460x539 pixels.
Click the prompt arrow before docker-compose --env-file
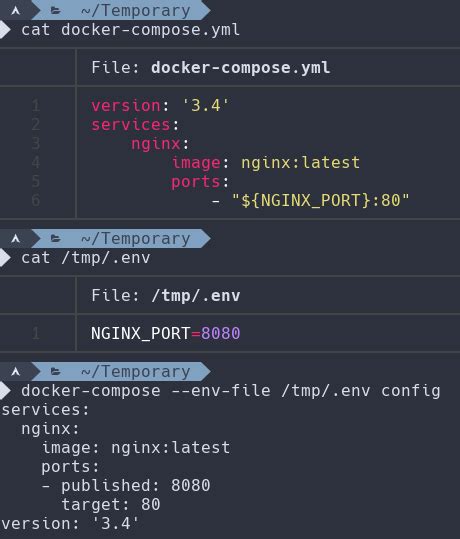click(5, 391)
